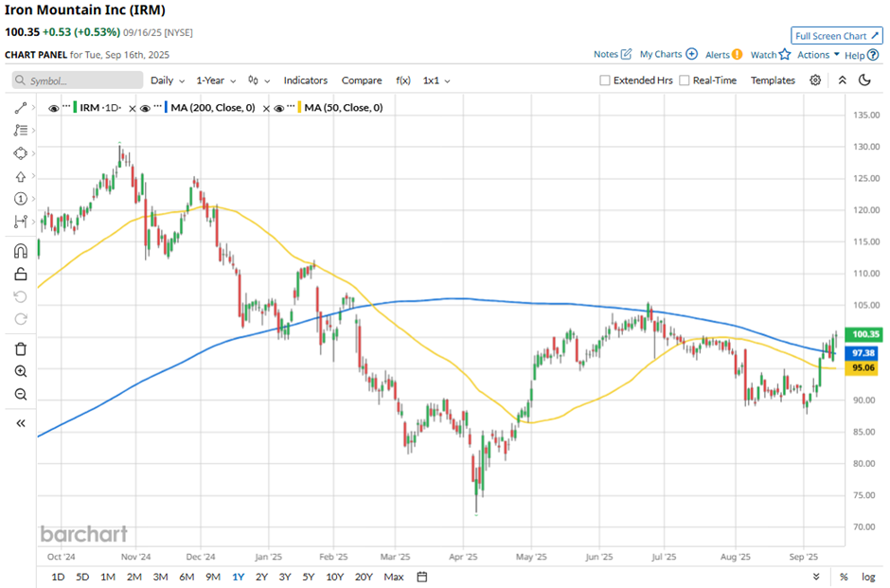This screenshot has width=890, height=588.
Task: Delete drawings with the trash icon
Action: point(21,348)
